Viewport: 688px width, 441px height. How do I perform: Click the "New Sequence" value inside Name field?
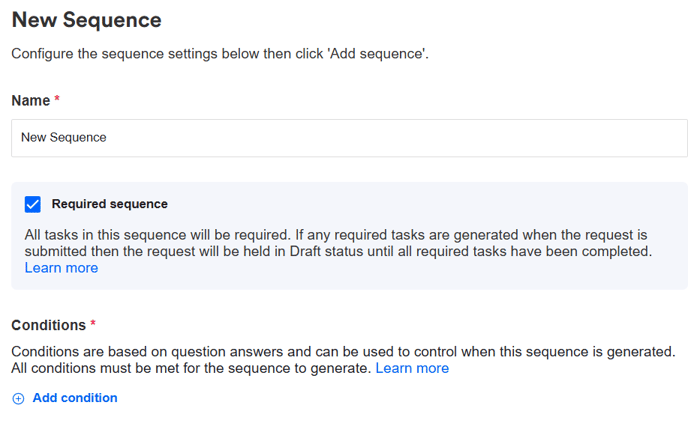(64, 138)
